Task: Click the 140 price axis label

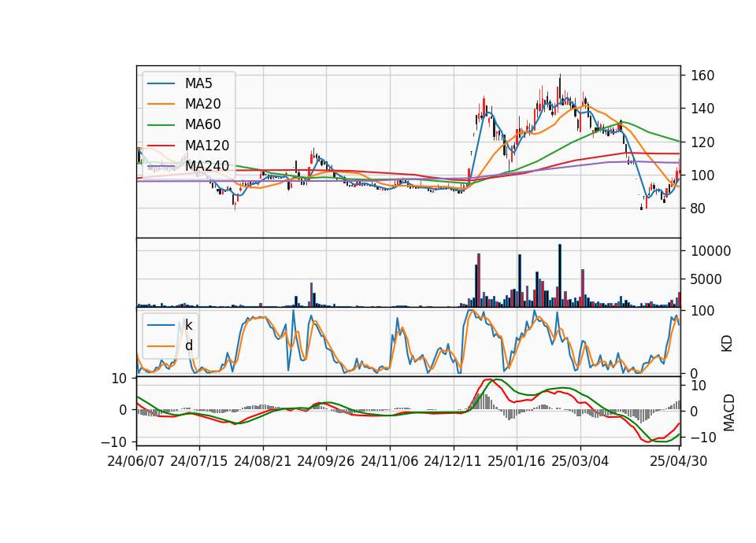Action: [x=702, y=109]
